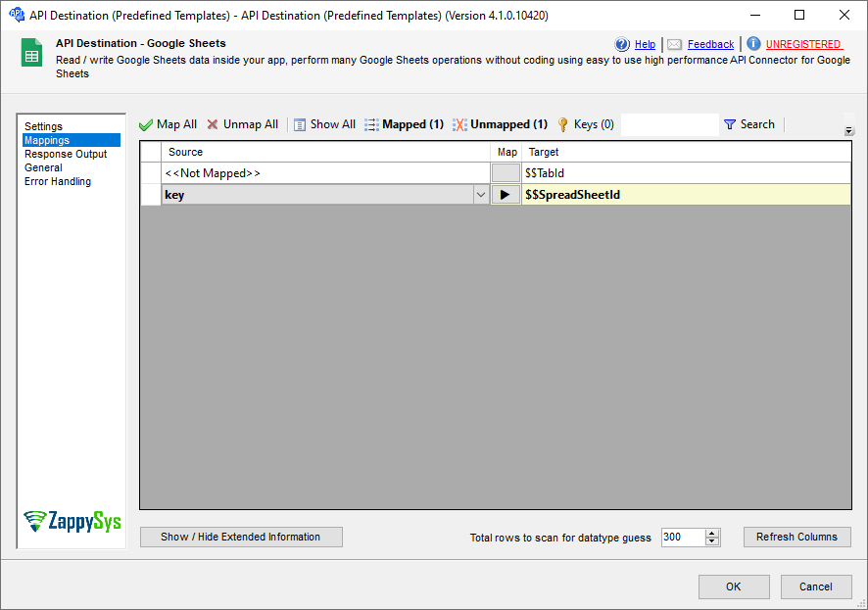The height and width of the screenshot is (610, 868).
Task: Click the empty map cell for $$TabId
Action: pyautogui.click(x=506, y=173)
